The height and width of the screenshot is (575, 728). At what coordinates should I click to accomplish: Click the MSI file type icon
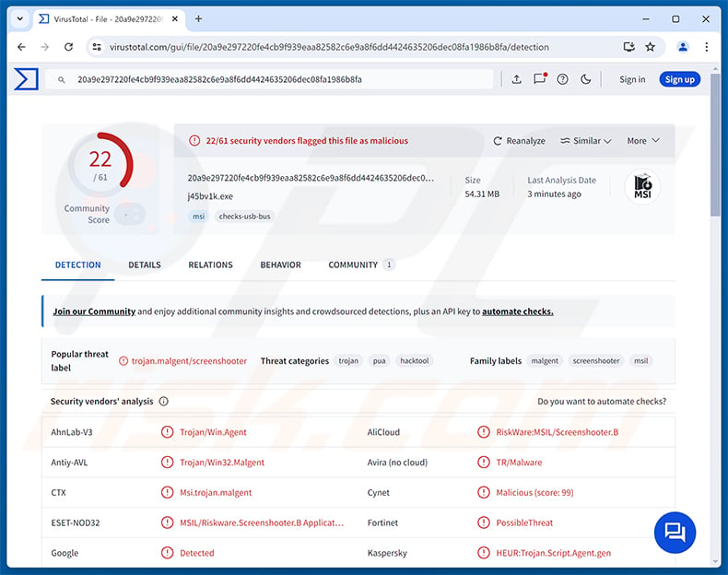point(642,186)
